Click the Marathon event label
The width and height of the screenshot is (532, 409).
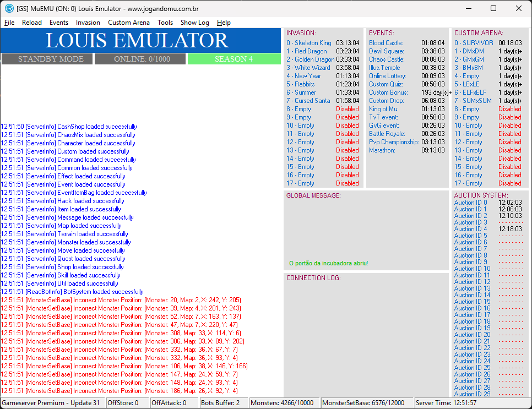[382, 150]
